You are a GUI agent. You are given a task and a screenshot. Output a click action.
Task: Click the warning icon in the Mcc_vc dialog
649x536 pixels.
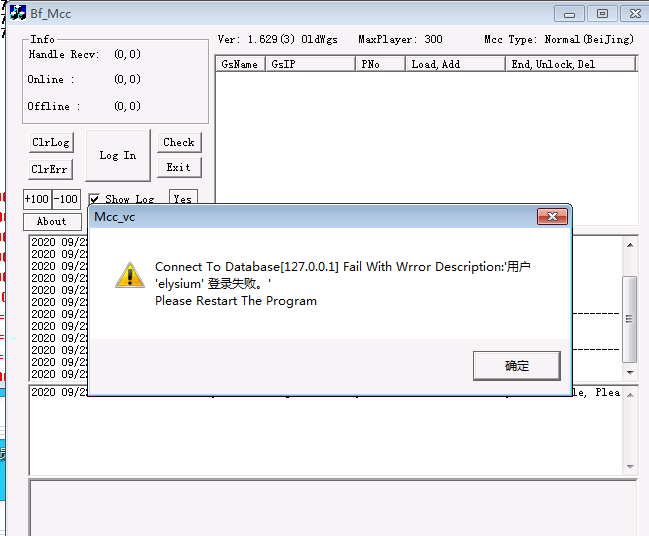click(129, 275)
